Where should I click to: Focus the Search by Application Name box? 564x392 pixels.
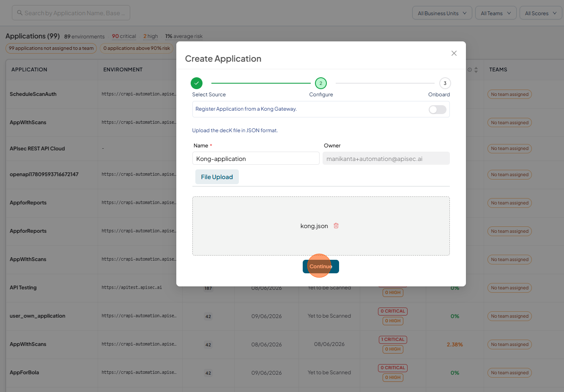[71, 13]
